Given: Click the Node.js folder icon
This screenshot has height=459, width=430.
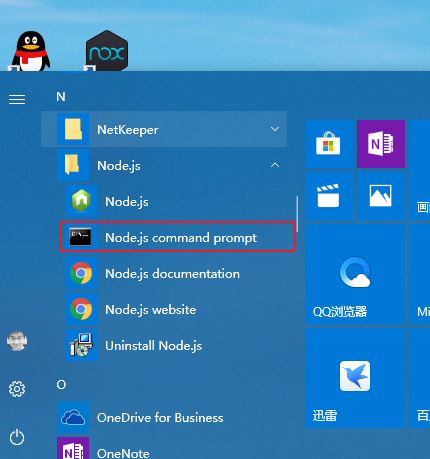Looking at the screenshot, I should pyautogui.click(x=73, y=165).
